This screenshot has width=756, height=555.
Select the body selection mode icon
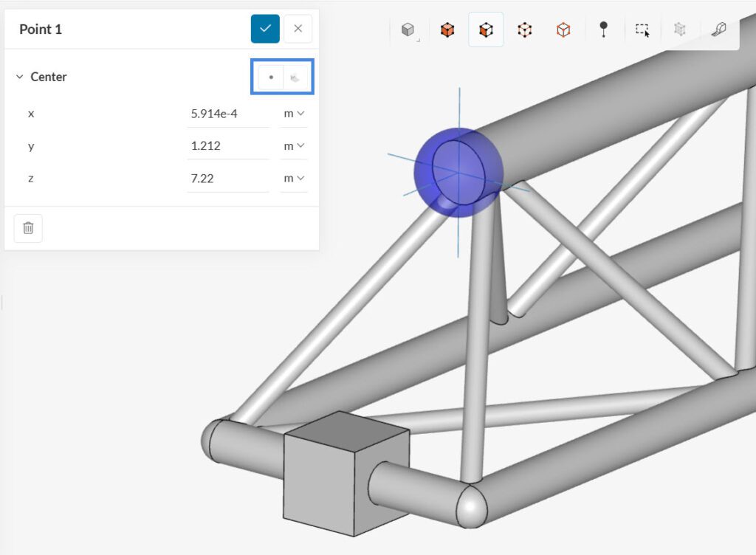click(447, 30)
